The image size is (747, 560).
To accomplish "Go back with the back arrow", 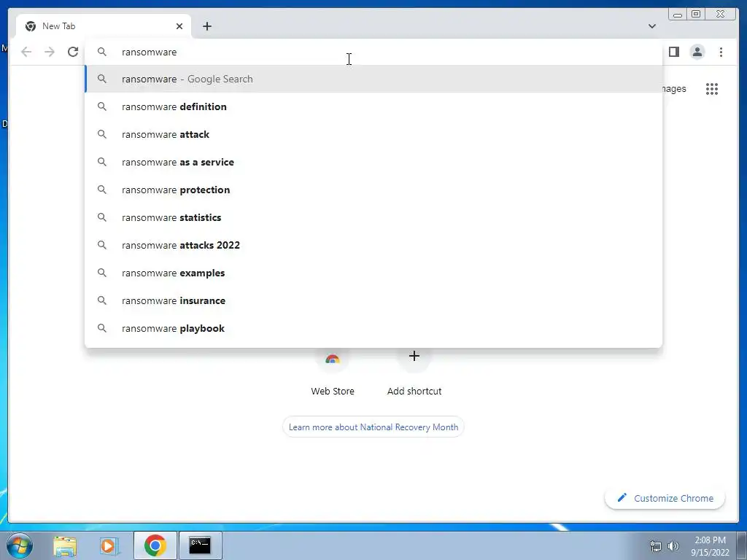I will tap(26, 52).
